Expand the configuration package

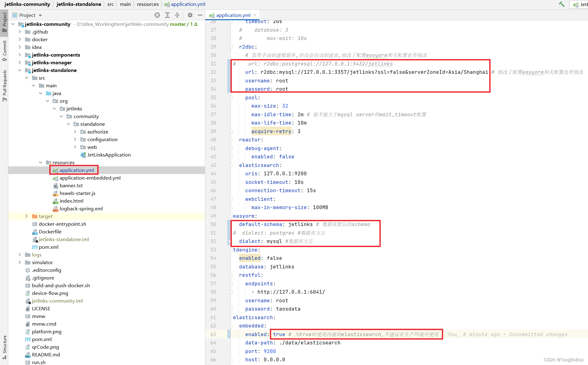coord(75,139)
